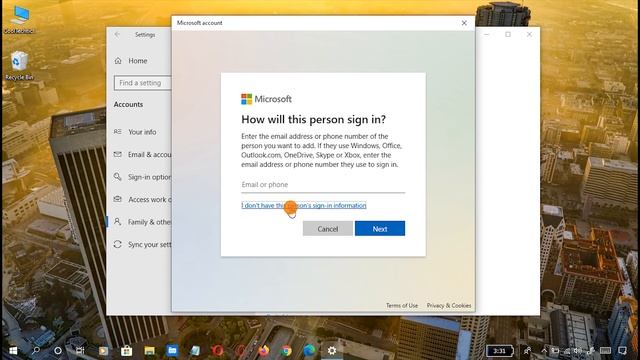This screenshot has width=640, height=360.
Task: Click the Settings window back arrow
Action: [x=118, y=35]
